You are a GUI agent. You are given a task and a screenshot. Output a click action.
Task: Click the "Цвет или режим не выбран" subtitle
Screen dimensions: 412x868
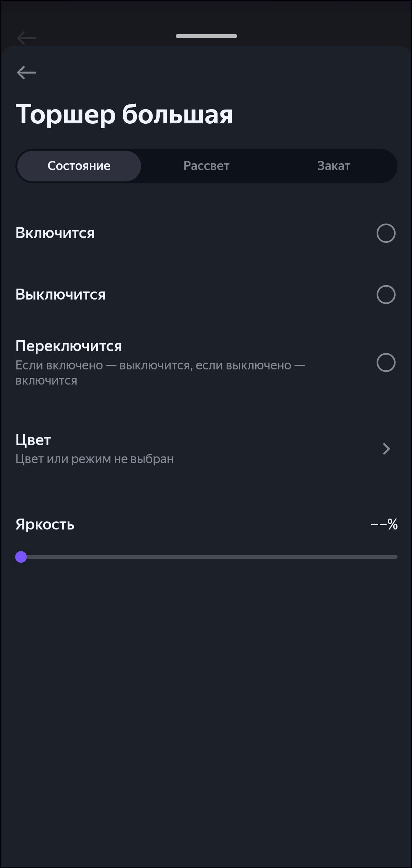[x=94, y=459]
